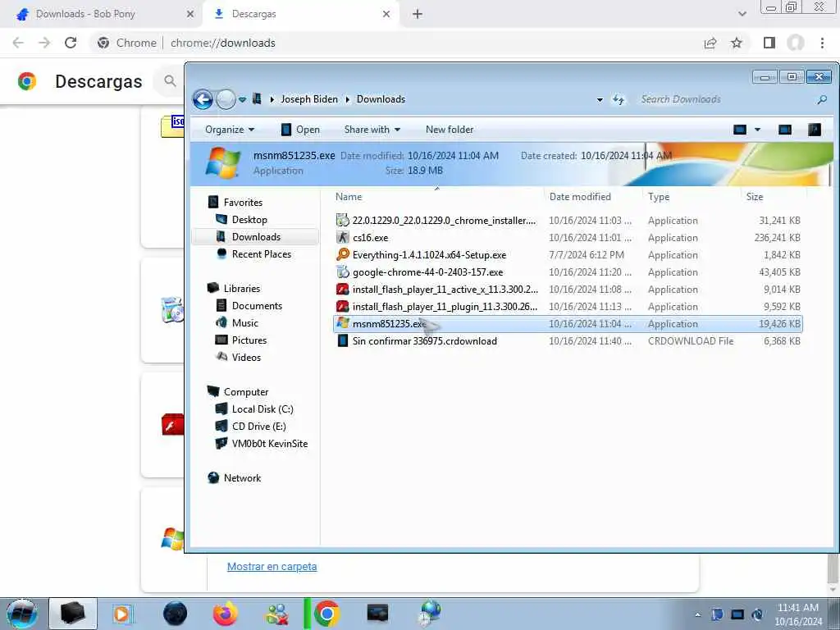Select install_flash_player_11_active_x file icon

[343, 290]
